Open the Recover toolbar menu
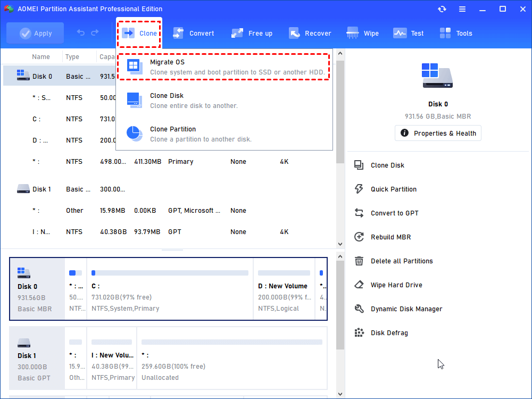The width and height of the screenshot is (532, 399). point(310,33)
